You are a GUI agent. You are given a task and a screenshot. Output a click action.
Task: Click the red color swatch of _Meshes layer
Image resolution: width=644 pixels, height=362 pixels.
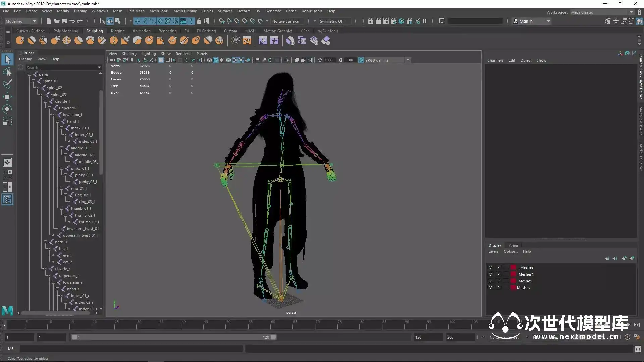(513, 281)
